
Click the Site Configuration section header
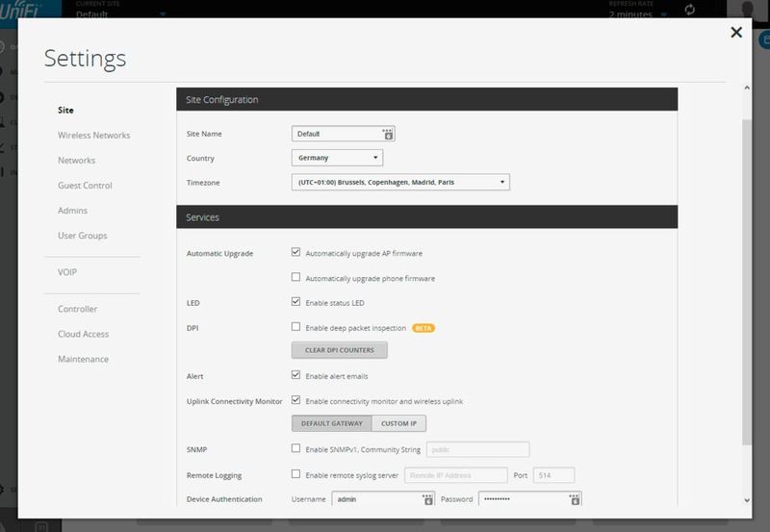[x=426, y=99]
